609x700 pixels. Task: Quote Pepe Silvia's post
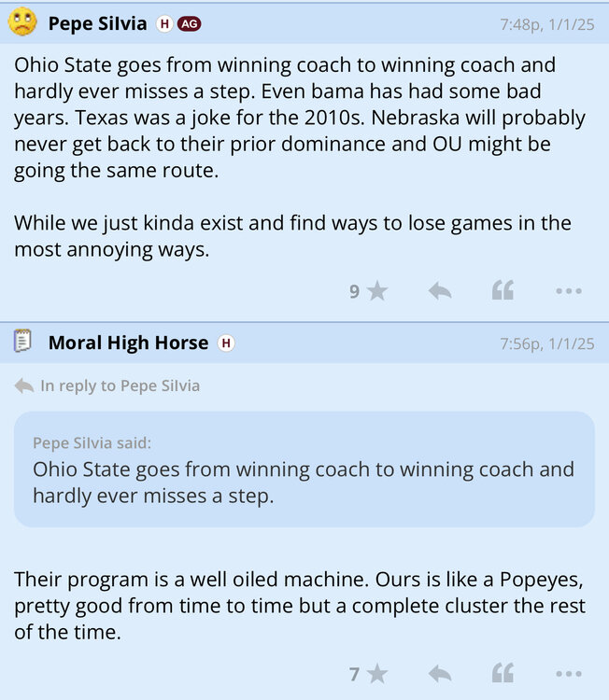click(503, 292)
